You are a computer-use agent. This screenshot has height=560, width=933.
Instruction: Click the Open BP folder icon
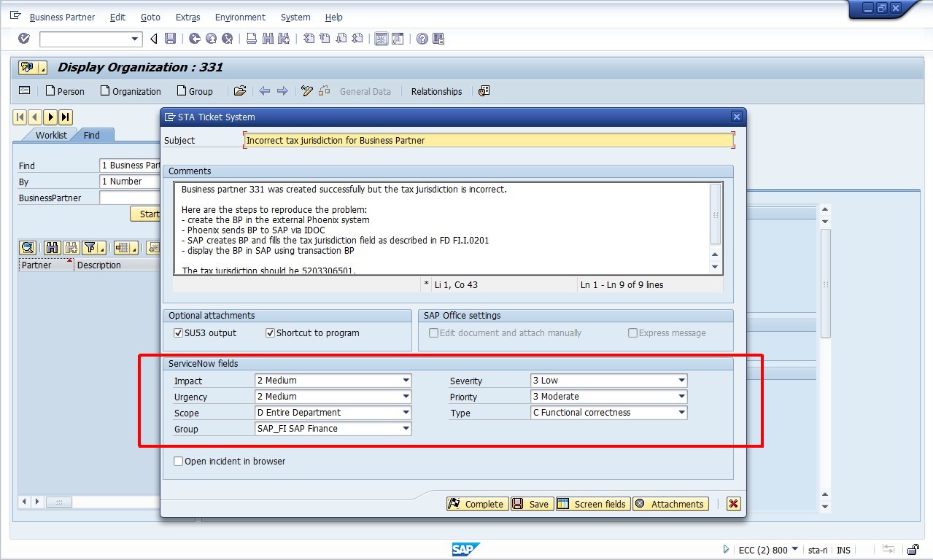[x=240, y=91]
